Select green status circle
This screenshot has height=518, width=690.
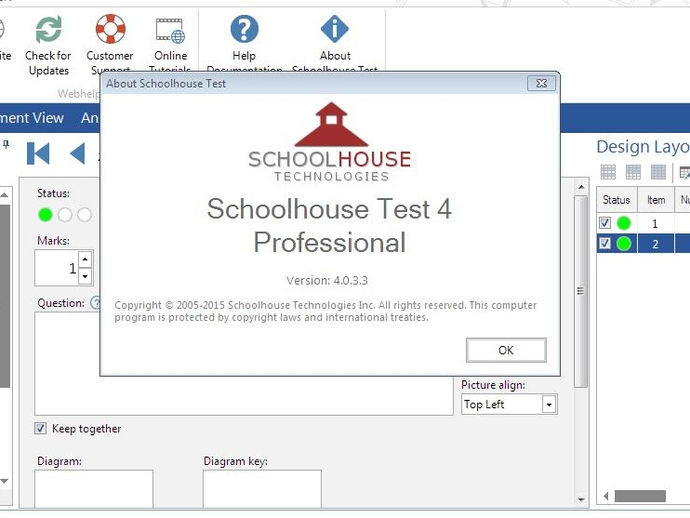pos(45,215)
